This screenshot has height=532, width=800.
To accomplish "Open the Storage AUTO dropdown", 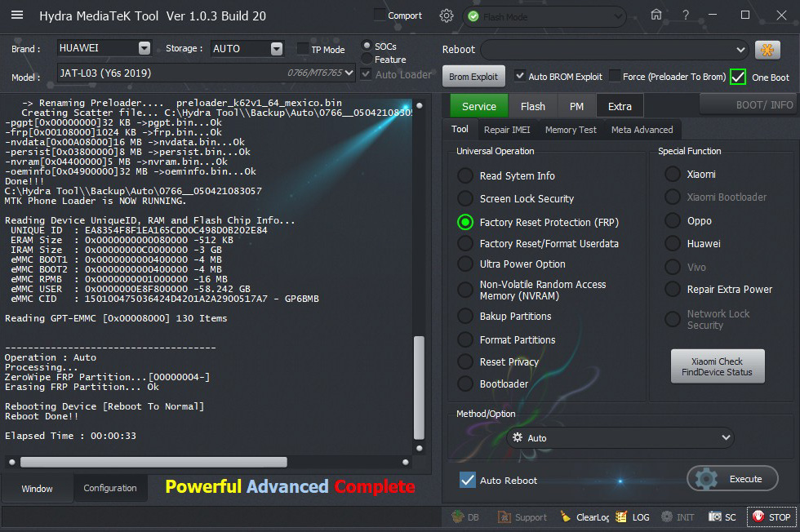I will 247,48.
